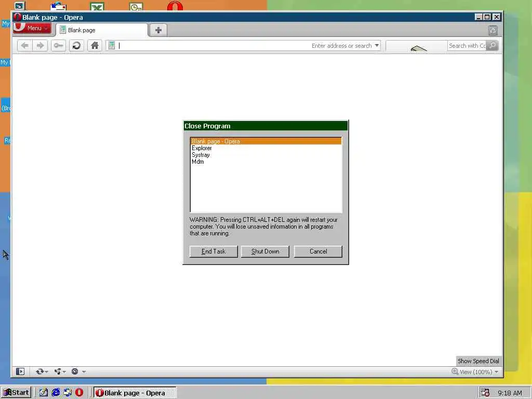Open the address bar dropdown arrow

pos(377,46)
